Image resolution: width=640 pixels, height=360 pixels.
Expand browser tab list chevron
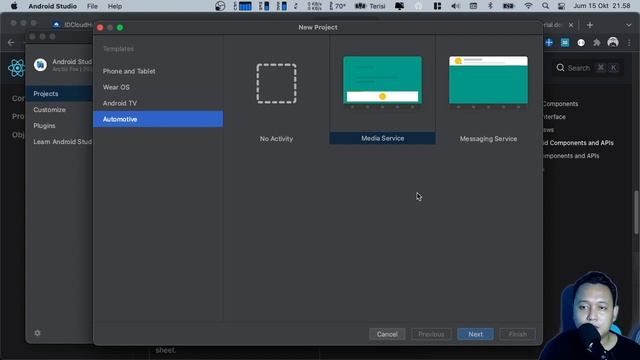629,25
